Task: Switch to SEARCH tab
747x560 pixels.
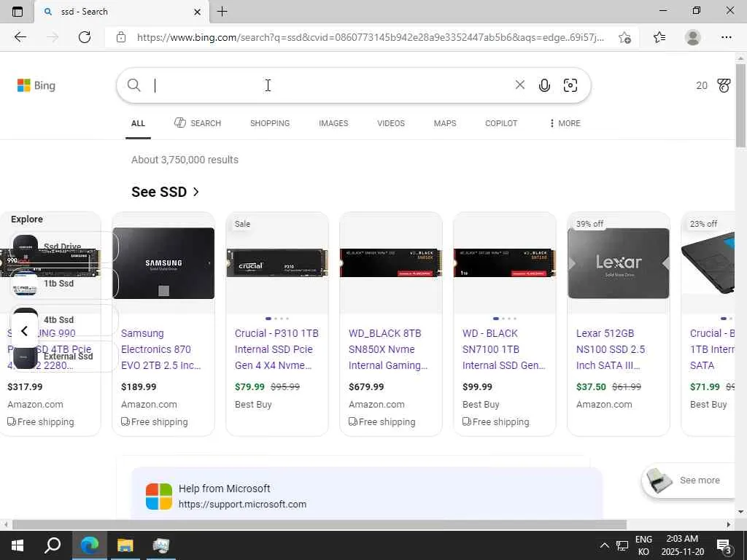Action: tap(197, 122)
